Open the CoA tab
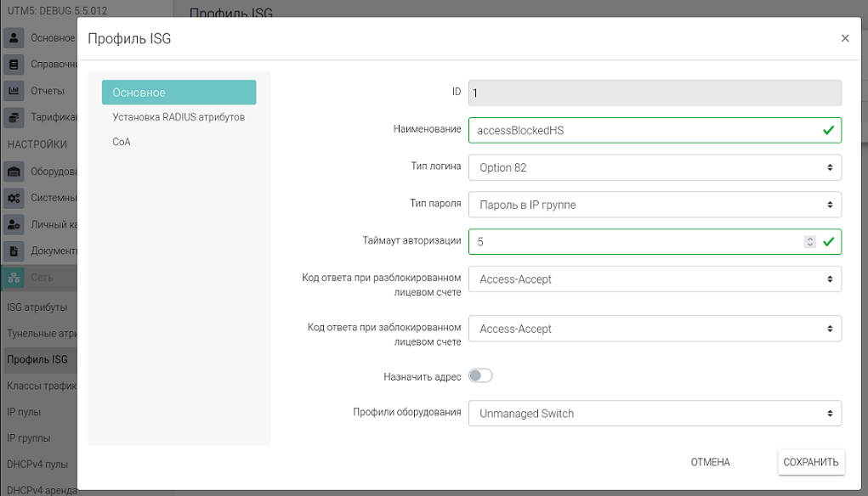Screen dimensions: 868x496 tap(122, 142)
